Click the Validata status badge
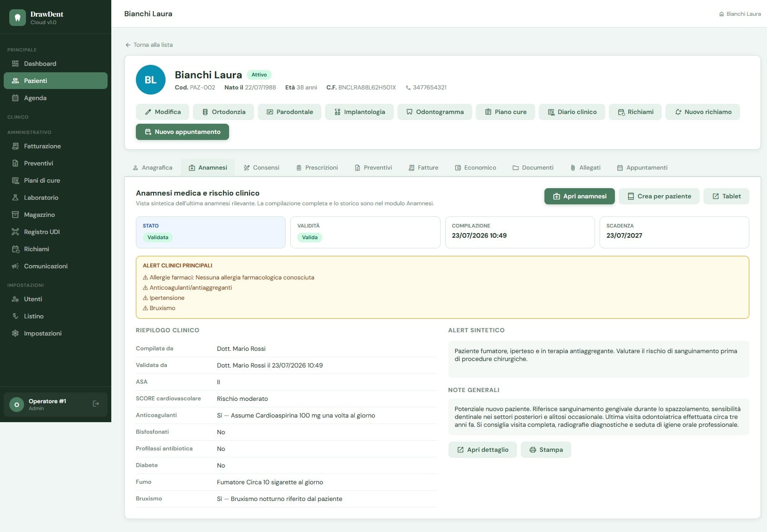 click(x=158, y=237)
